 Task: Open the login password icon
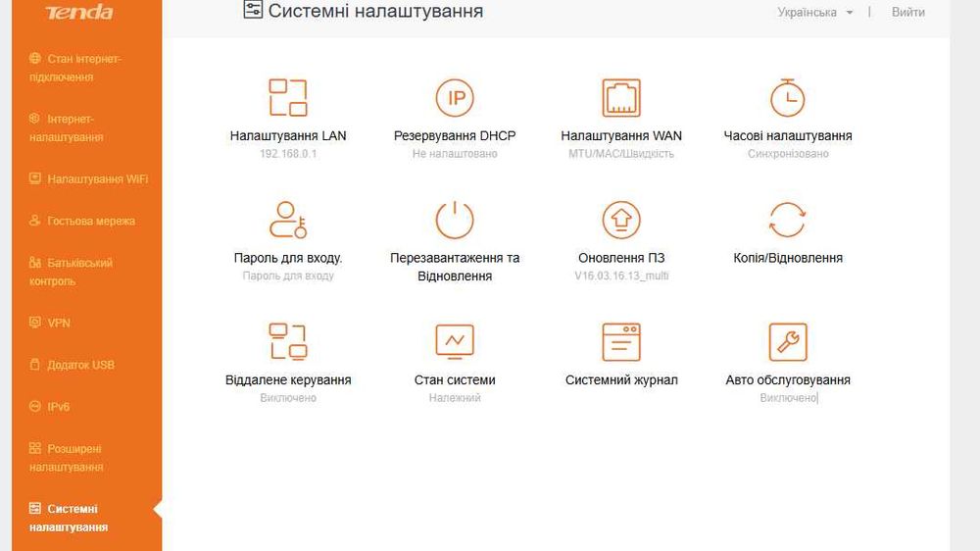tap(288, 220)
